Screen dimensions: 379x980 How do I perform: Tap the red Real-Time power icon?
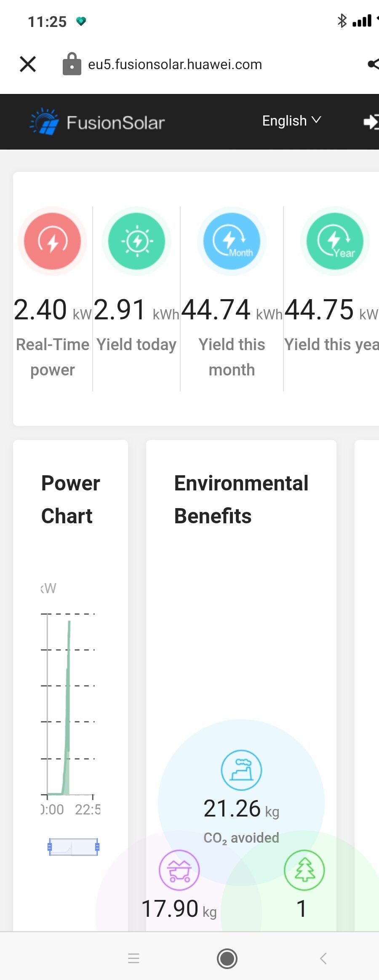coord(52,241)
